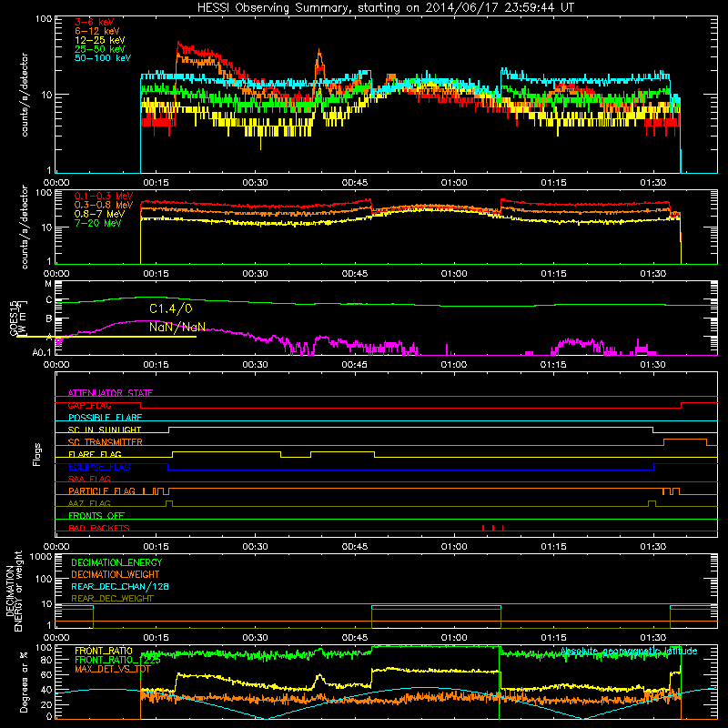Click the PARTICLE_FLAG label
This screenshot has width=728, height=728.
(x=102, y=490)
